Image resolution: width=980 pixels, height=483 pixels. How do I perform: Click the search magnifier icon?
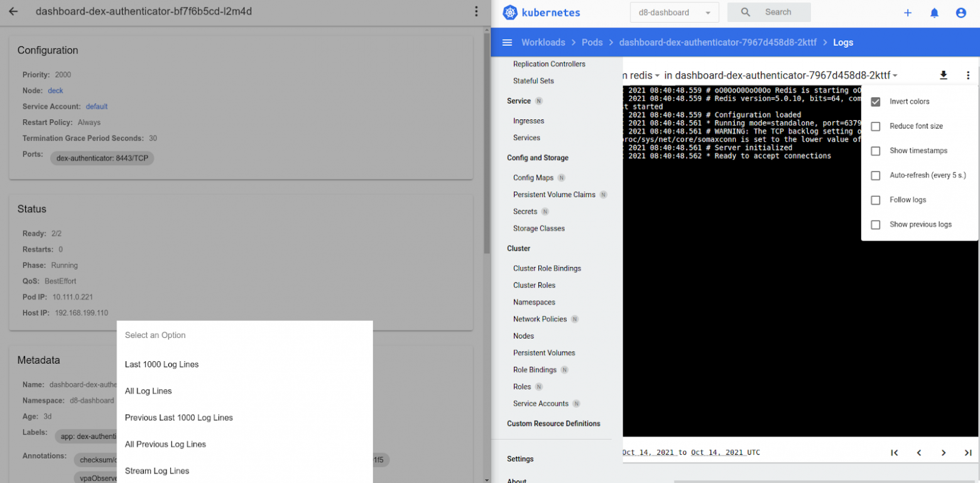click(x=746, y=12)
